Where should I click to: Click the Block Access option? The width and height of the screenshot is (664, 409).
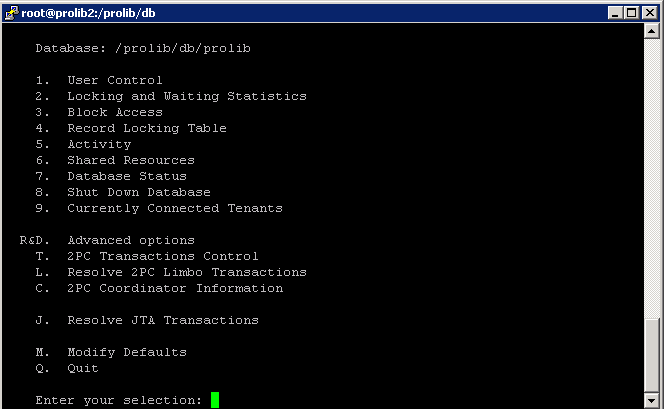(x=99, y=112)
